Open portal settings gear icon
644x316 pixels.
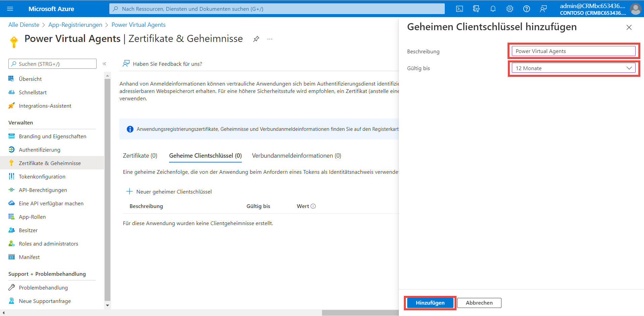(x=510, y=9)
